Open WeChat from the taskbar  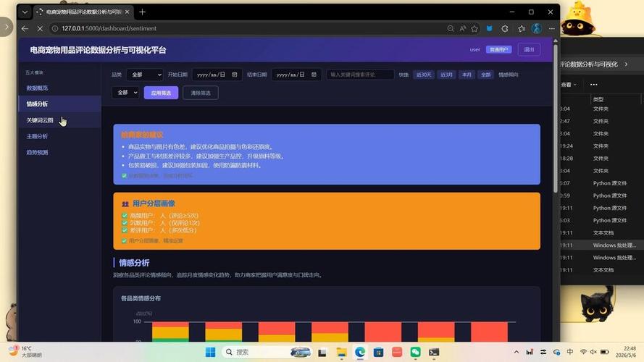pos(415,352)
